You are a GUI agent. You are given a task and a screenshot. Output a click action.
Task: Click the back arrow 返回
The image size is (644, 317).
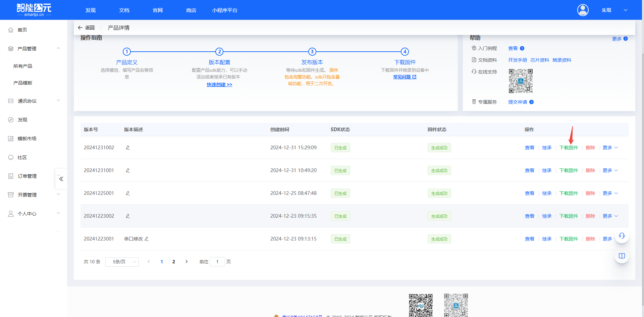[86, 28]
